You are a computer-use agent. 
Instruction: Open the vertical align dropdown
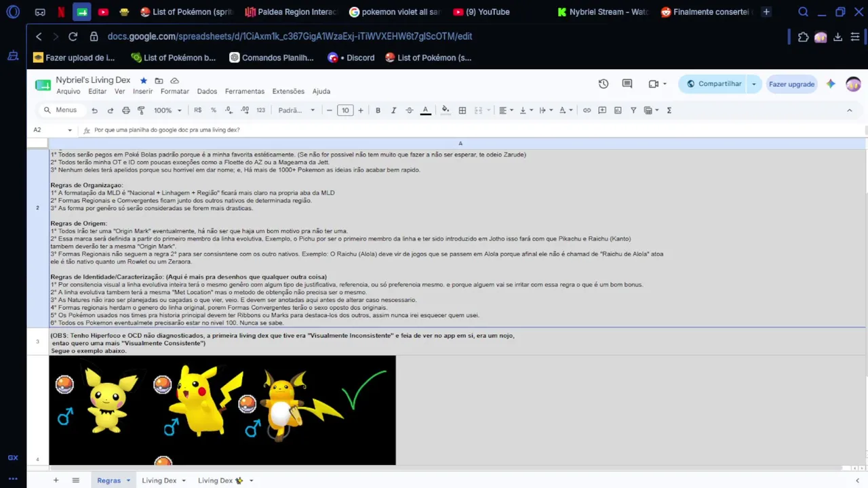(525, 110)
